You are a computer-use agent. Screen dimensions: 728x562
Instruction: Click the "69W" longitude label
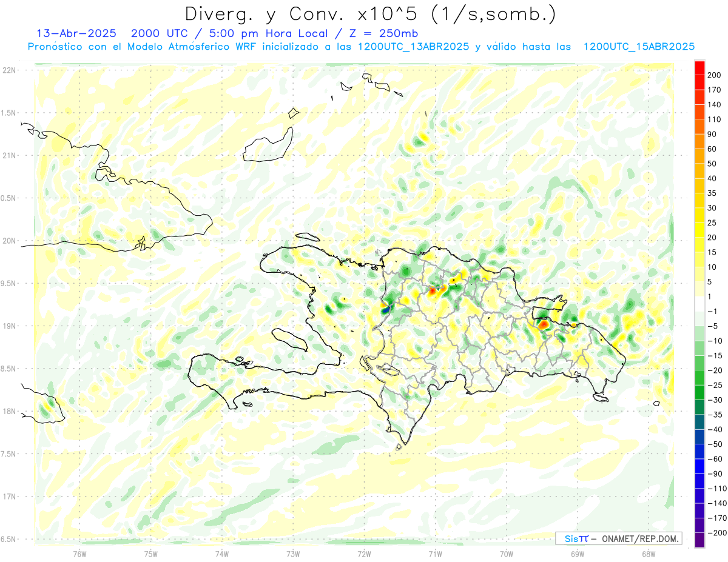click(578, 553)
